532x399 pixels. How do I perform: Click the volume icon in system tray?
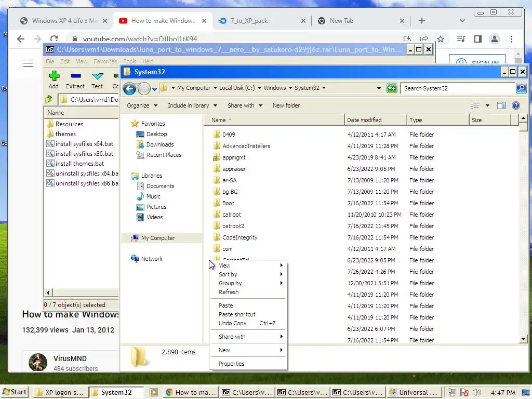[477, 392]
